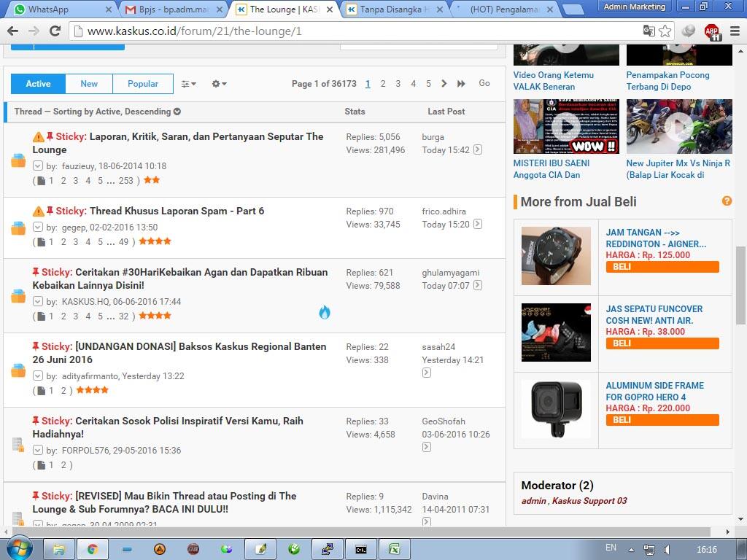This screenshot has height=560, width=747.
Task: Click the Go page jump link
Action: pos(484,83)
